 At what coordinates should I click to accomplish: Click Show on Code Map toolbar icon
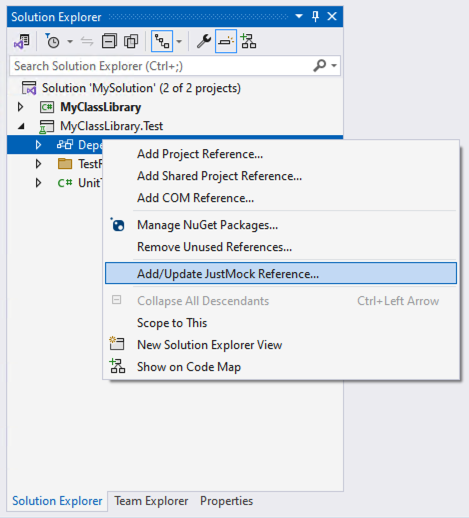(x=248, y=41)
